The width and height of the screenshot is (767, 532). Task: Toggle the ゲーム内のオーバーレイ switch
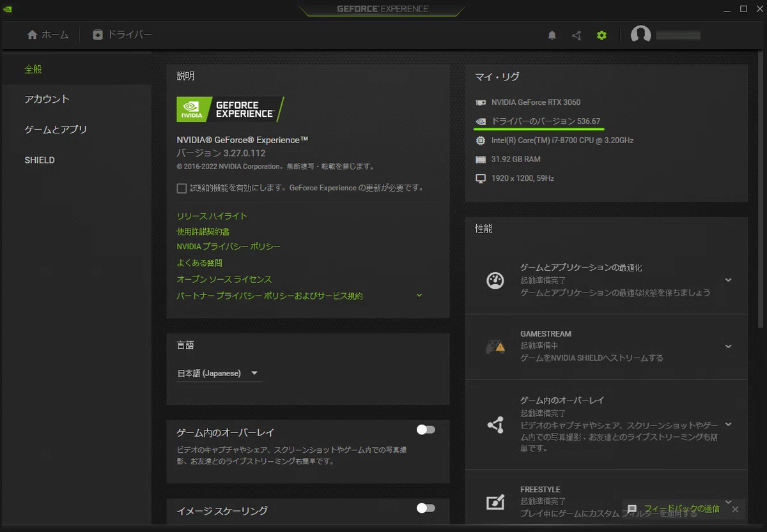tap(426, 430)
